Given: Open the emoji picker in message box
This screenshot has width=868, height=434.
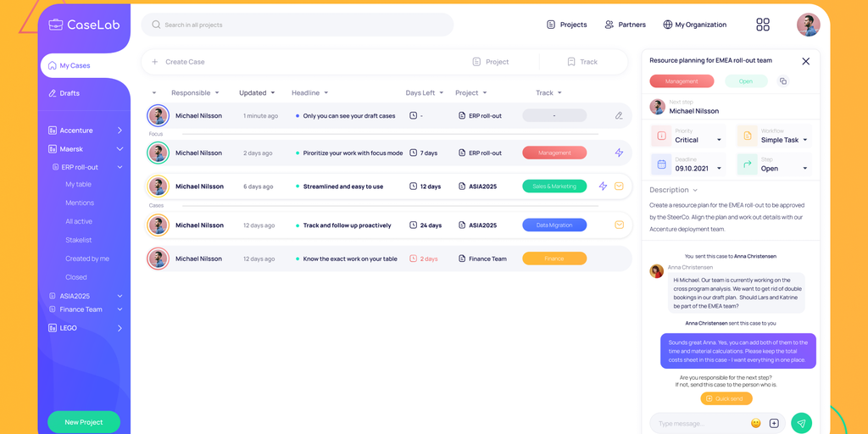Looking at the screenshot, I should 755,423.
